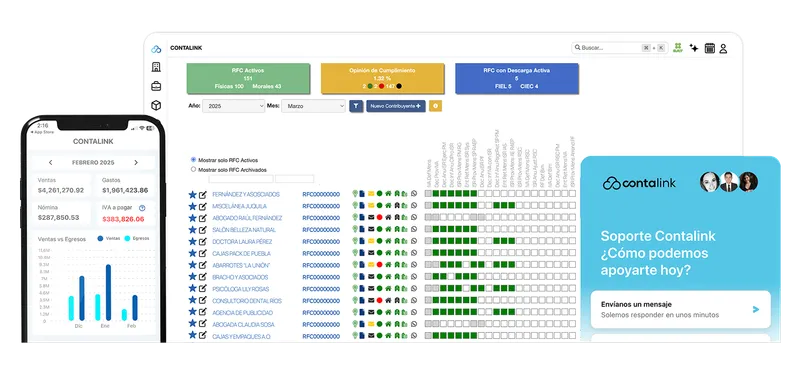The width and height of the screenshot is (800, 367).
Task: Click the RFC con Descarga Activa card
Action: tap(517, 79)
